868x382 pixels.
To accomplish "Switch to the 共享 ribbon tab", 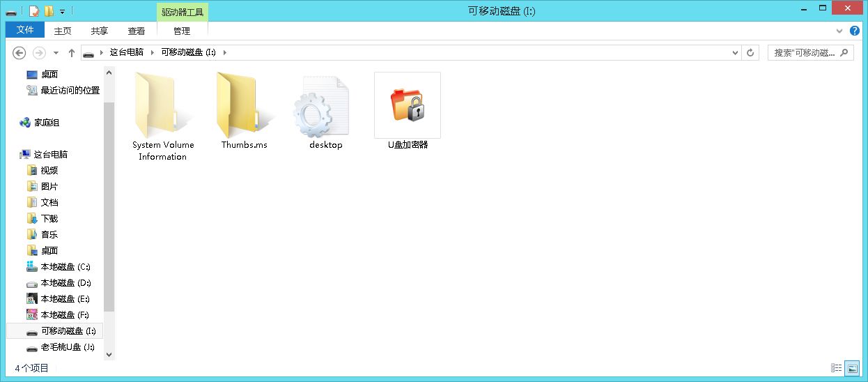I will click(100, 31).
